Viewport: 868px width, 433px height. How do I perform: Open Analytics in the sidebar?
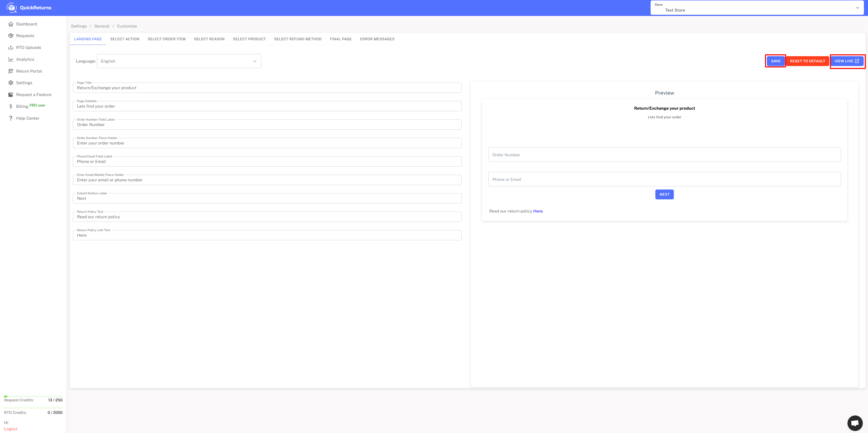pyautogui.click(x=25, y=59)
